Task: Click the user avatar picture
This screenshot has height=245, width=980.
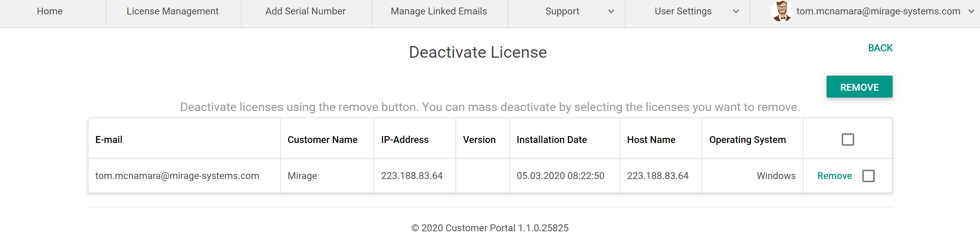Action: (782, 11)
